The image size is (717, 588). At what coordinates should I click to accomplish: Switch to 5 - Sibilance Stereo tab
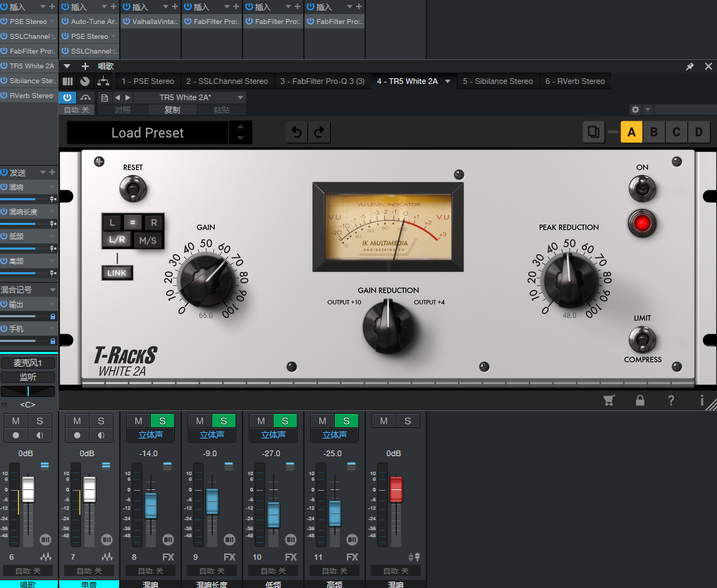coord(498,81)
